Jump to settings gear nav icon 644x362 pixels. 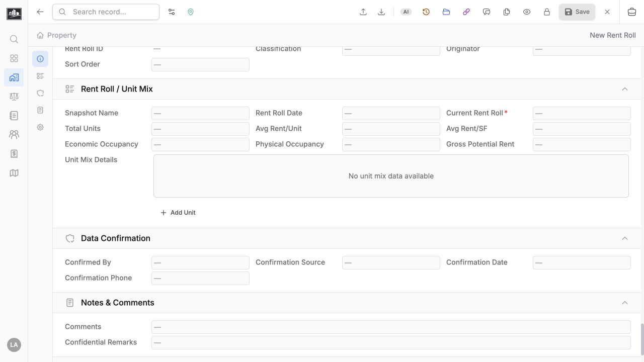[40, 127]
